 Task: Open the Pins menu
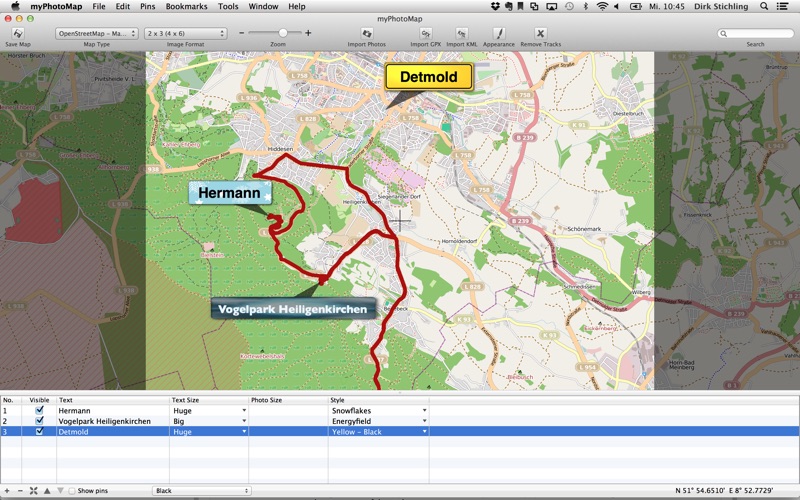pos(147,6)
